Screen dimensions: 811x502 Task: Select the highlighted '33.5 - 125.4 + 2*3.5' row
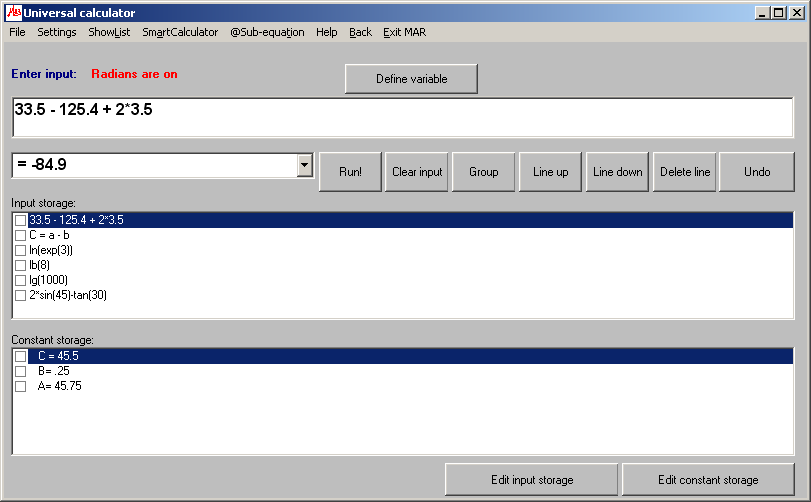(410, 220)
